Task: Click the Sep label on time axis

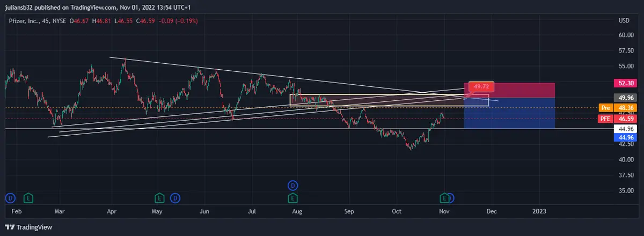Action: pyautogui.click(x=349, y=211)
